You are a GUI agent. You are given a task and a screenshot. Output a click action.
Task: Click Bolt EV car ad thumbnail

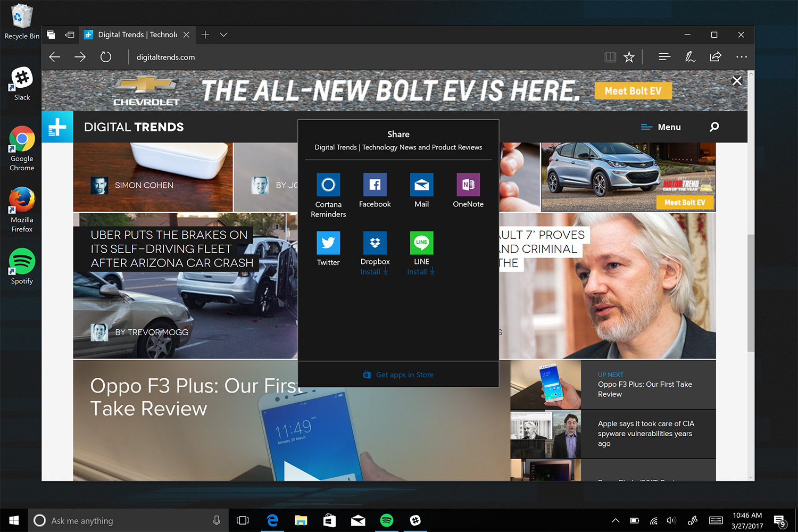tap(628, 177)
